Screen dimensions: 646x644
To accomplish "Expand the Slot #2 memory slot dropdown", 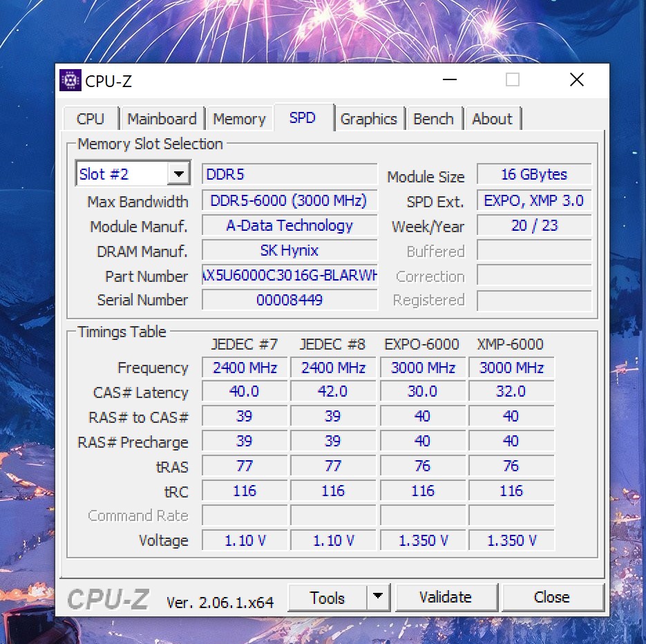I will point(178,174).
